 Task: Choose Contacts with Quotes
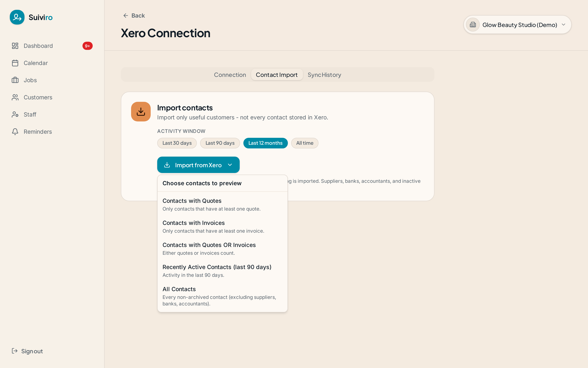pos(223,205)
